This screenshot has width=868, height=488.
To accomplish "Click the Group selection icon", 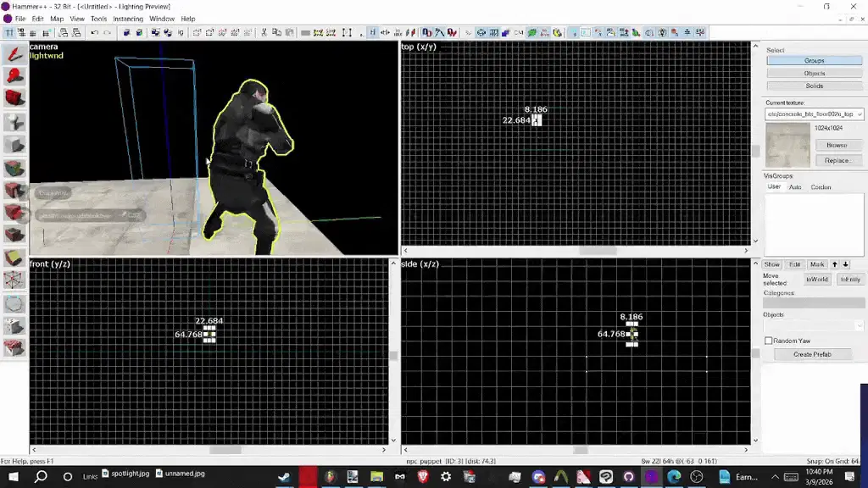I will [156, 33].
